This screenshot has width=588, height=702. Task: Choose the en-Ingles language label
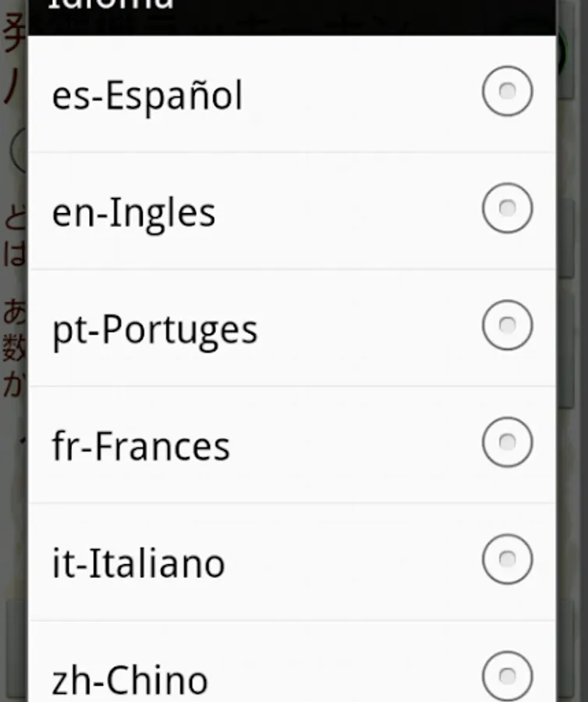coord(134,213)
